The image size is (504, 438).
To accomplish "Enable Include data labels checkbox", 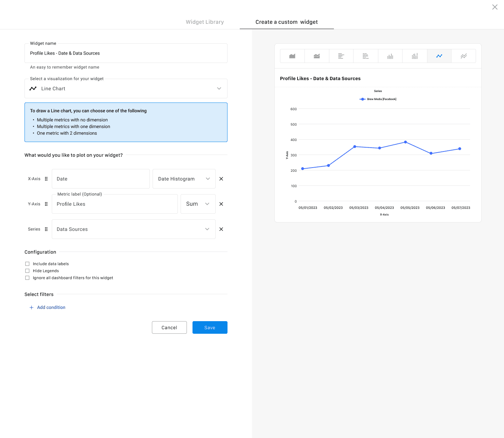I will click(27, 264).
